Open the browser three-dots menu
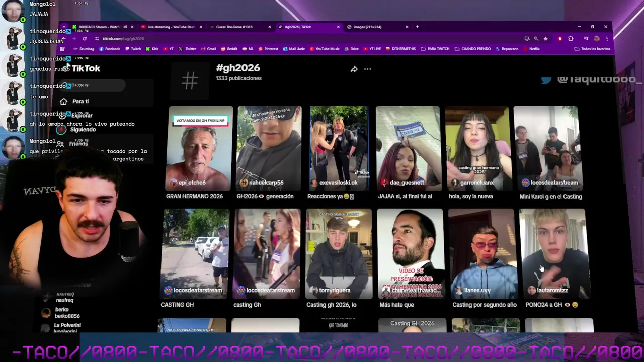 pos(607,39)
